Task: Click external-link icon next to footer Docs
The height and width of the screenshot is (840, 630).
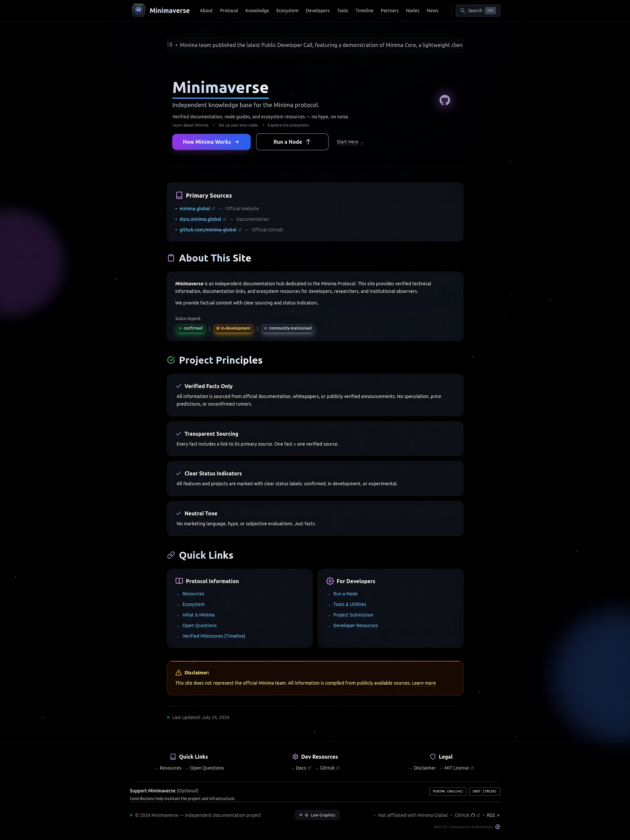Action: point(309,768)
